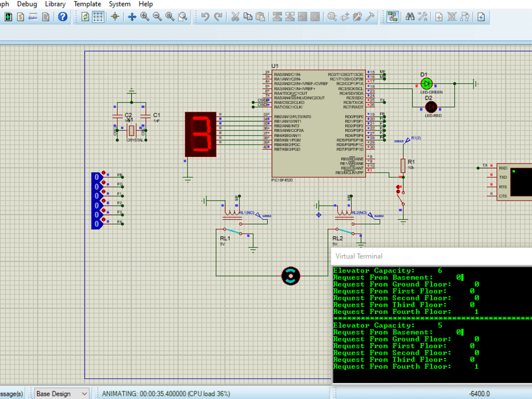The width and height of the screenshot is (532, 399).
Task: Select the zoom out tool
Action: click(157, 16)
